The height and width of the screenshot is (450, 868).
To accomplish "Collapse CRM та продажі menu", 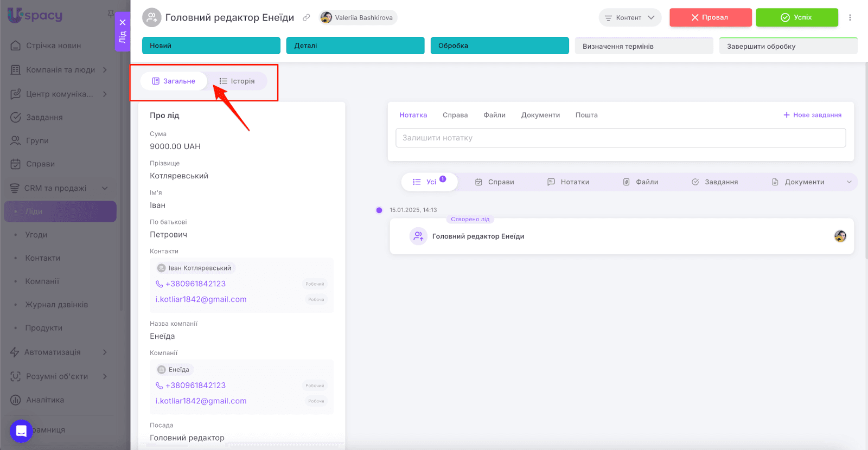I will [x=59, y=188].
